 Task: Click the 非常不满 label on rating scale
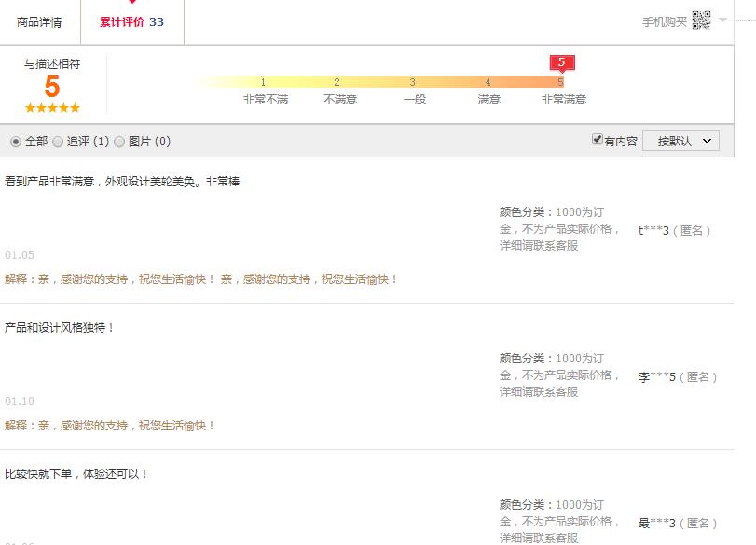[x=265, y=99]
